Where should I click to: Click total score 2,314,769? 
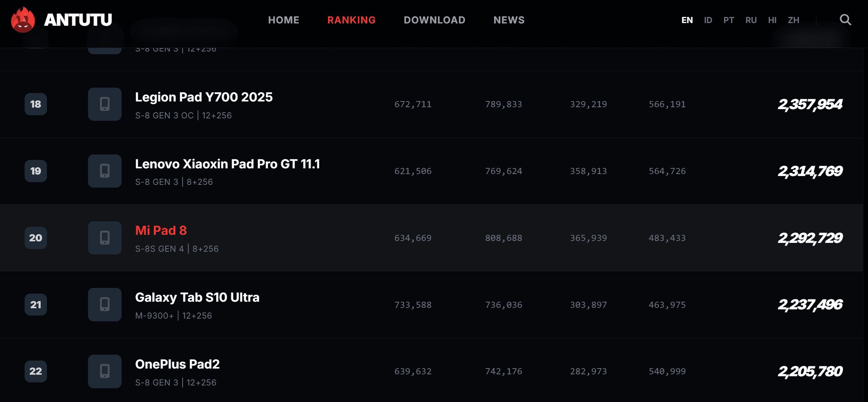pyautogui.click(x=810, y=171)
